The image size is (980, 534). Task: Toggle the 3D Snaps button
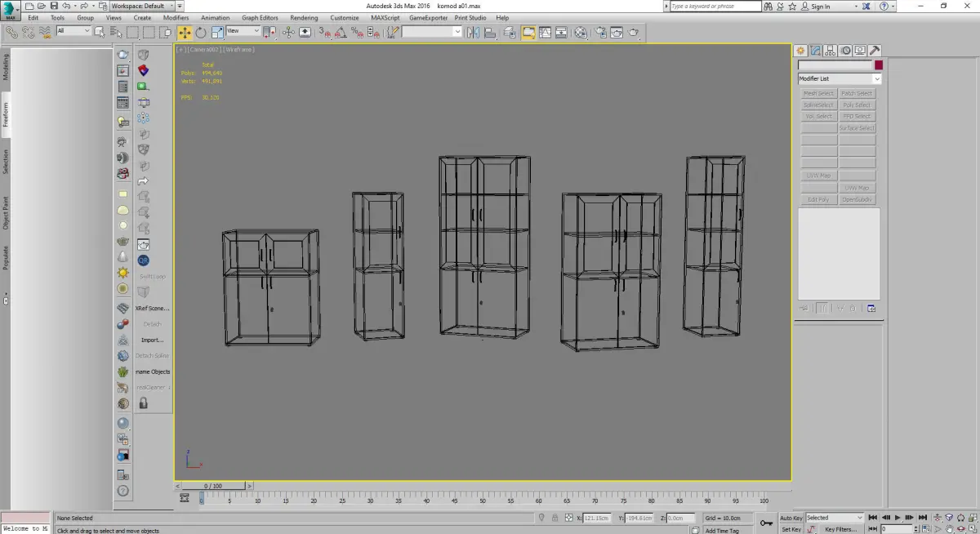[x=325, y=33]
